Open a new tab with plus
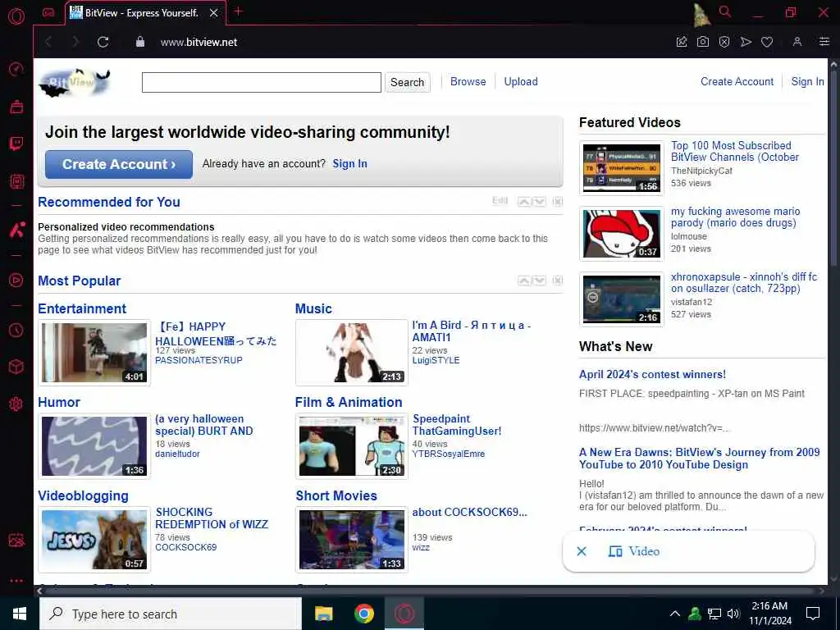This screenshot has height=630, width=840. 239,11
